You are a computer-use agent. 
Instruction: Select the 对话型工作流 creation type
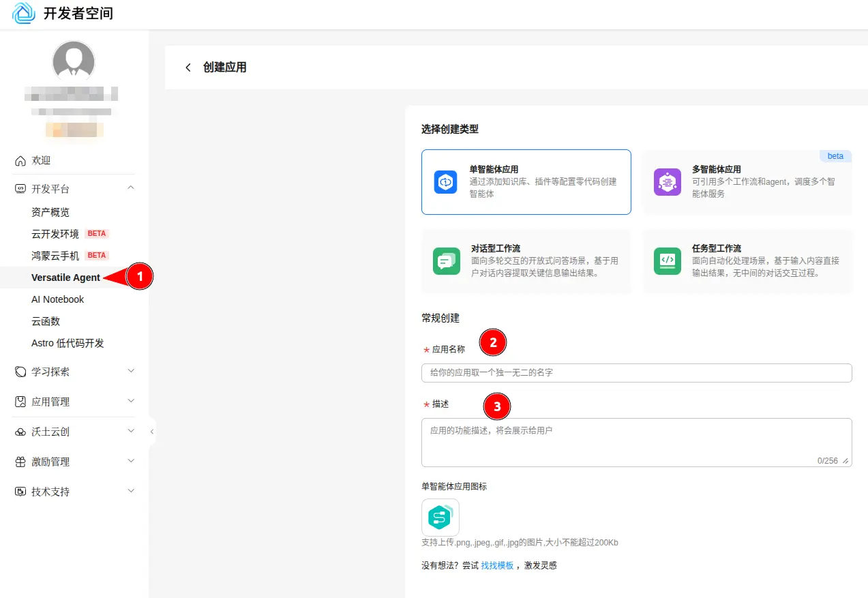click(526, 261)
